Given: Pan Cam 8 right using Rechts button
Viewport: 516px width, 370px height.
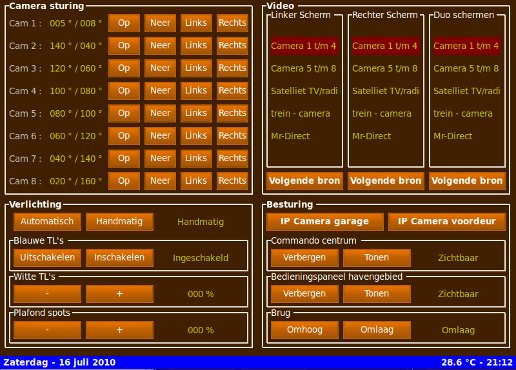Looking at the screenshot, I should click(232, 181).
